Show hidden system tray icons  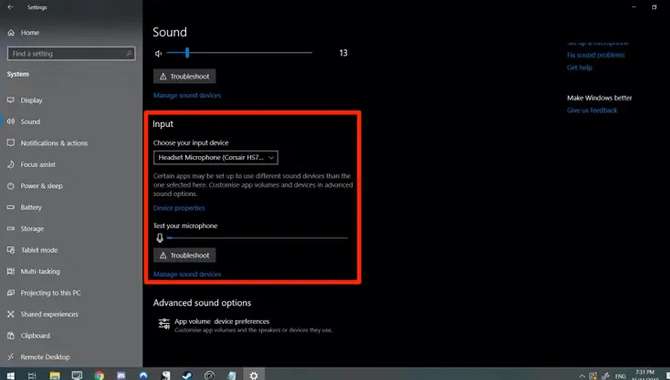[582, 376]
